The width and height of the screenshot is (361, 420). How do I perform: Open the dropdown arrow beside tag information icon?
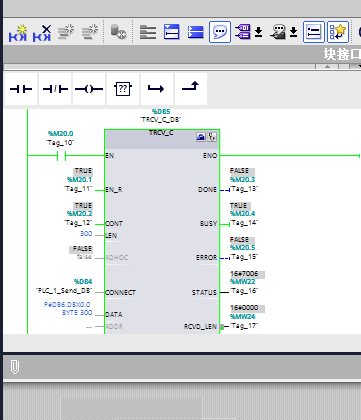[293, 32]
